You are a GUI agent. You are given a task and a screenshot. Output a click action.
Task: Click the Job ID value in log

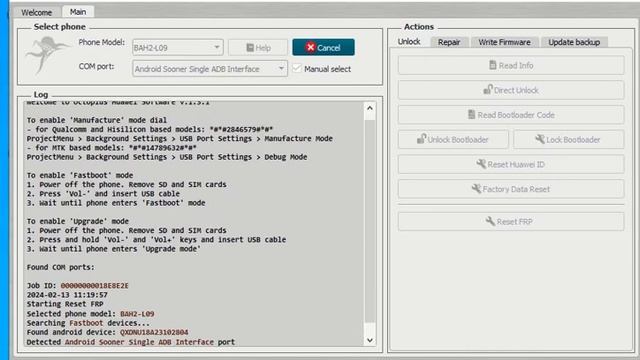94,286
